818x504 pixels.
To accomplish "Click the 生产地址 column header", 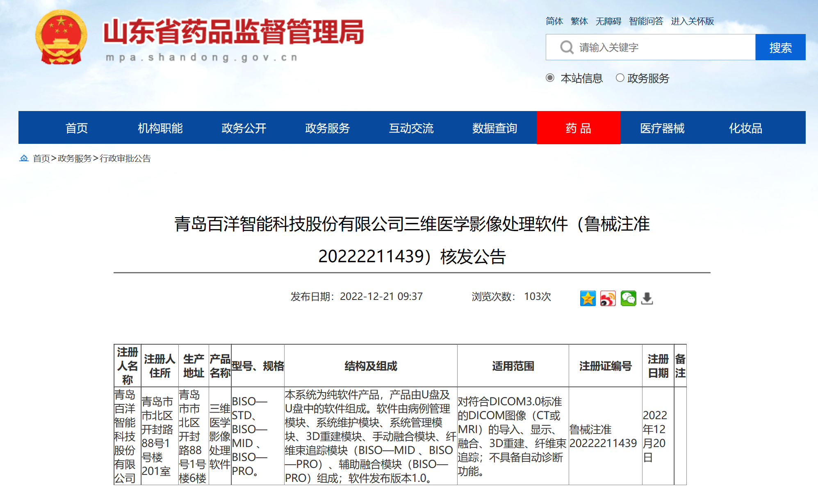I will click(x=194, y=366).
